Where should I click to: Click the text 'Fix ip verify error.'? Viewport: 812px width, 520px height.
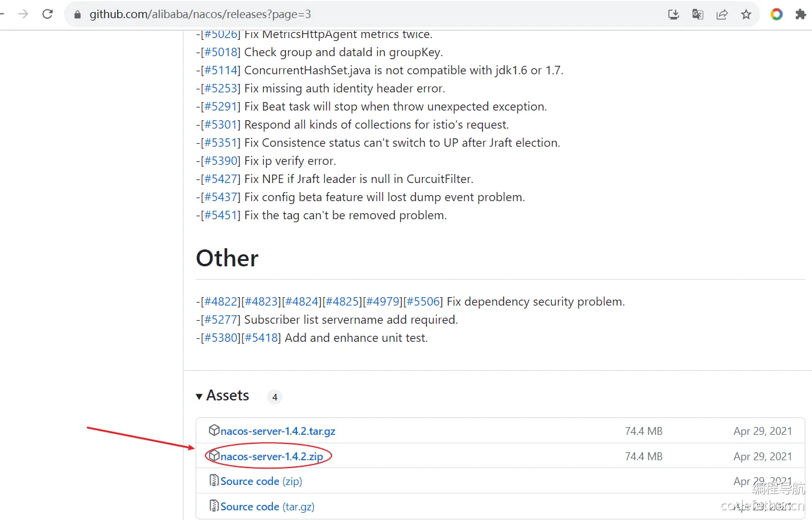(x=290, y=161)
